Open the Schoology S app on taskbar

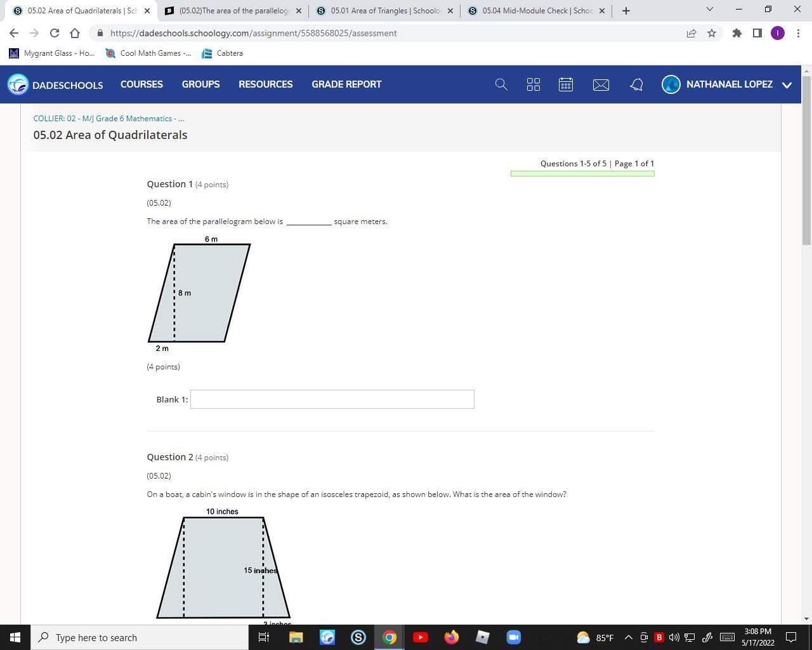pos(358,637)
